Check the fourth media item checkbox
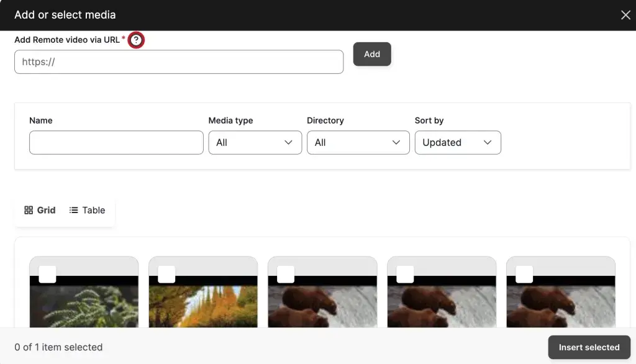The image size is (636, 364). click(405, 274)
